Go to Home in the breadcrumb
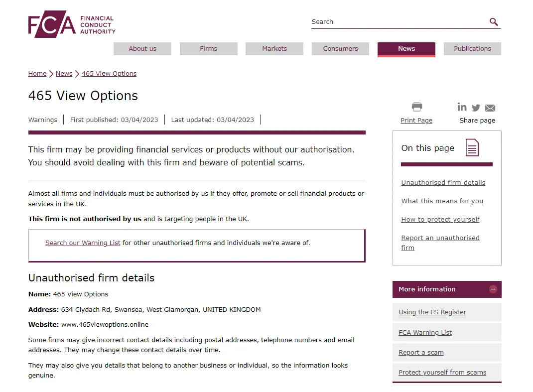The width and height of the screenshot is (533, 392). 37,73
